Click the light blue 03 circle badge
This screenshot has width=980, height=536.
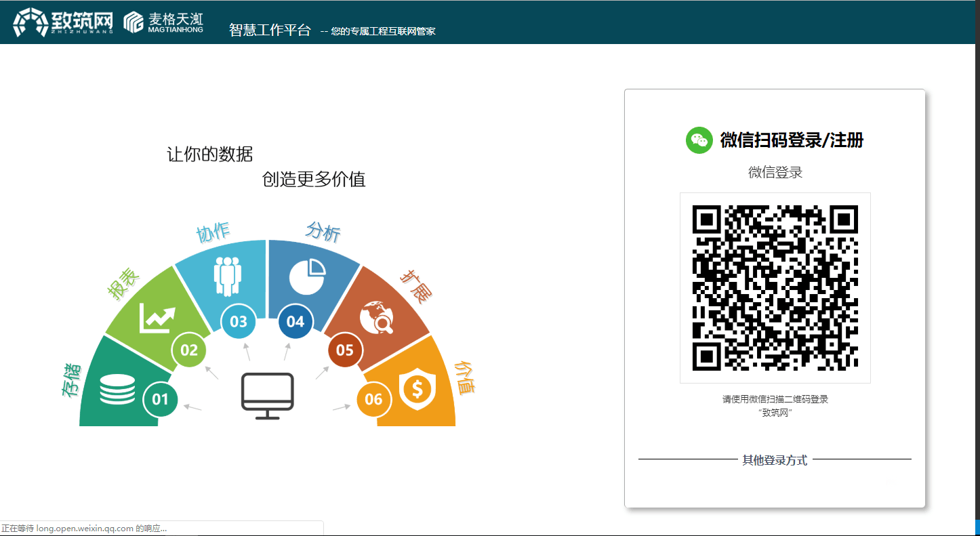[239, 321]
